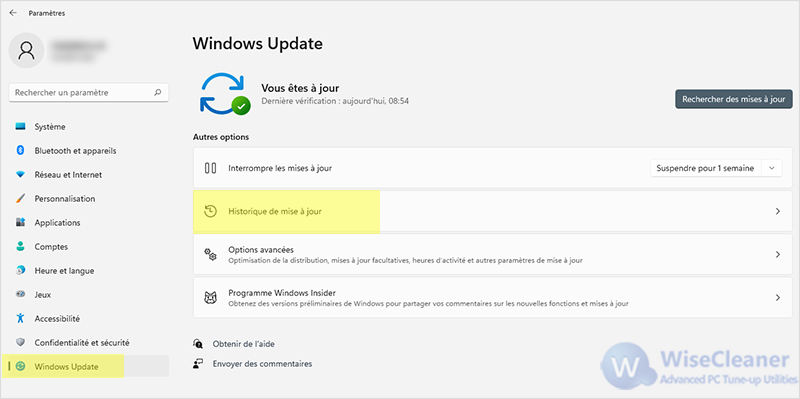Image resolution: width=800 pixels, height=399 pixels.
Task: Expand the Suspendre pour 1 semaine dropdown arrow
Action: pyautogui.click(x=771, y=168)
